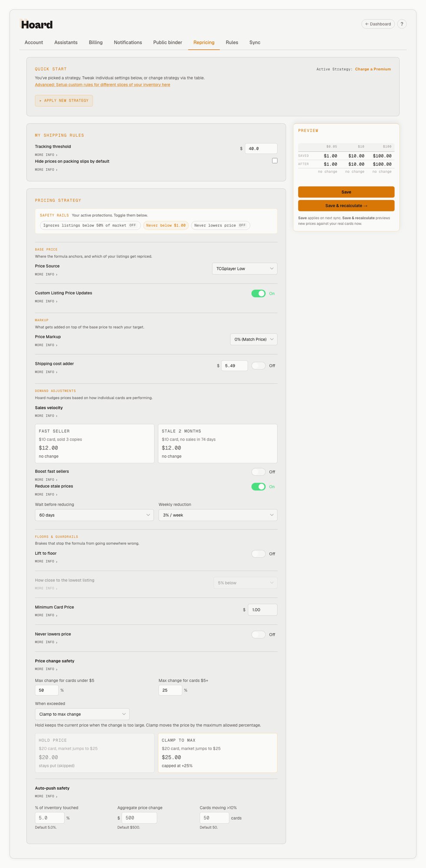Click Apply New Strategy button
The image size is (426, 868).
[x=64, y=100]
